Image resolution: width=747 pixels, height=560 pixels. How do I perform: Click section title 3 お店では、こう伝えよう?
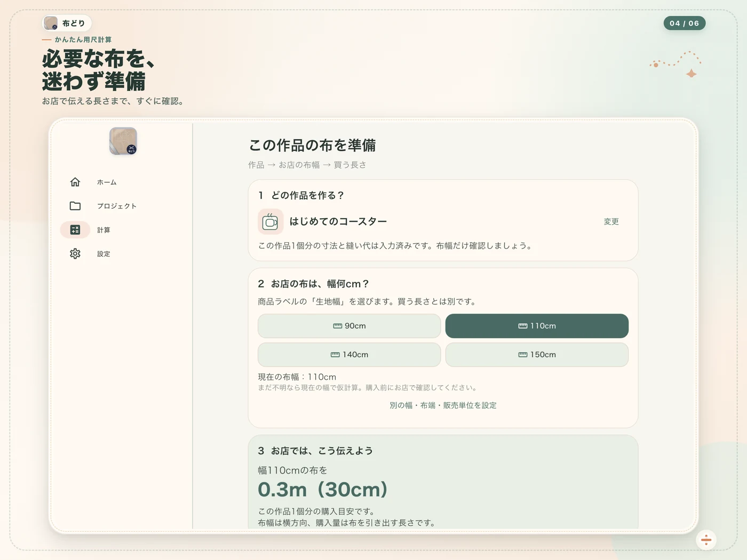[315, 451]
